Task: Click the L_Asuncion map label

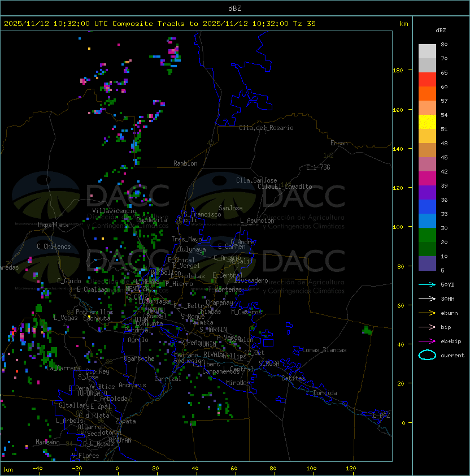Action: [257, 220]
